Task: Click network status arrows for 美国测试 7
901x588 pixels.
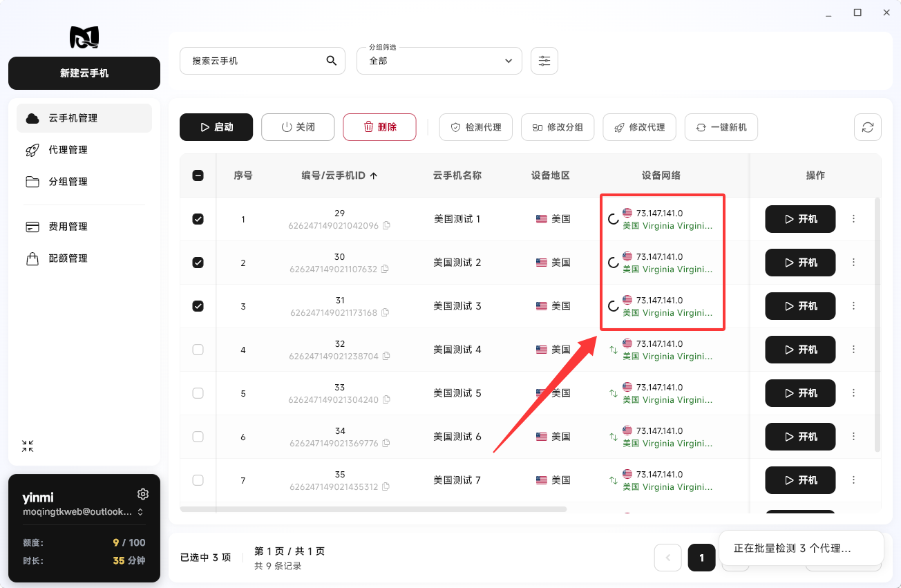Action: (x=613, y=480)
